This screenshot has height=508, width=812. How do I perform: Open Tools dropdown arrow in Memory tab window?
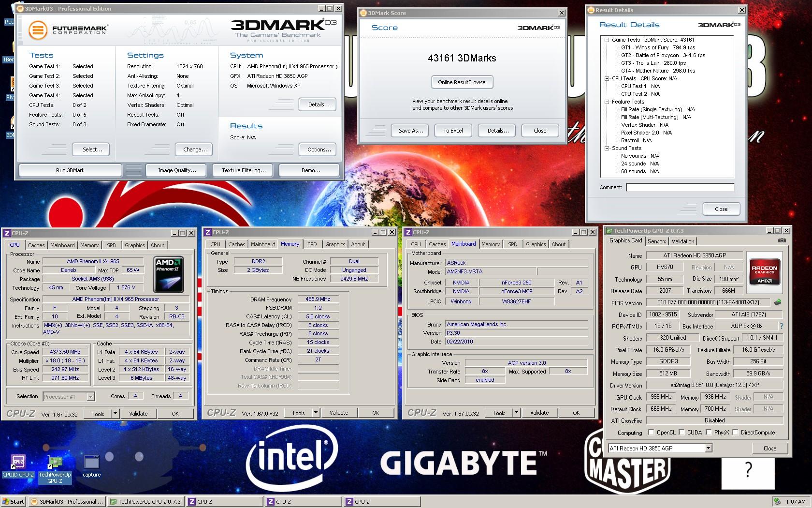[316, 413]
